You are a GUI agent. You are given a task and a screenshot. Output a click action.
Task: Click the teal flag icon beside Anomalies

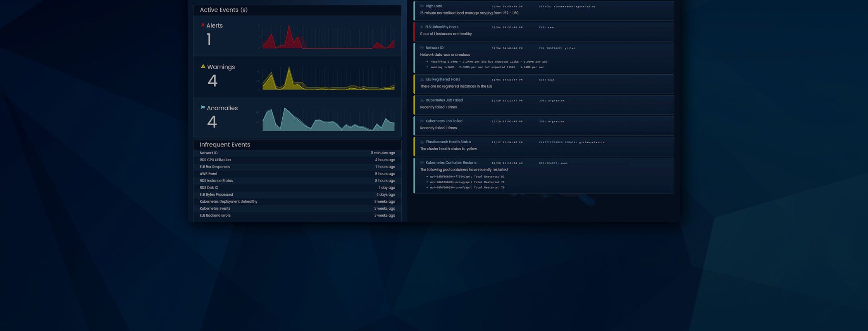(x=203, y=108)
